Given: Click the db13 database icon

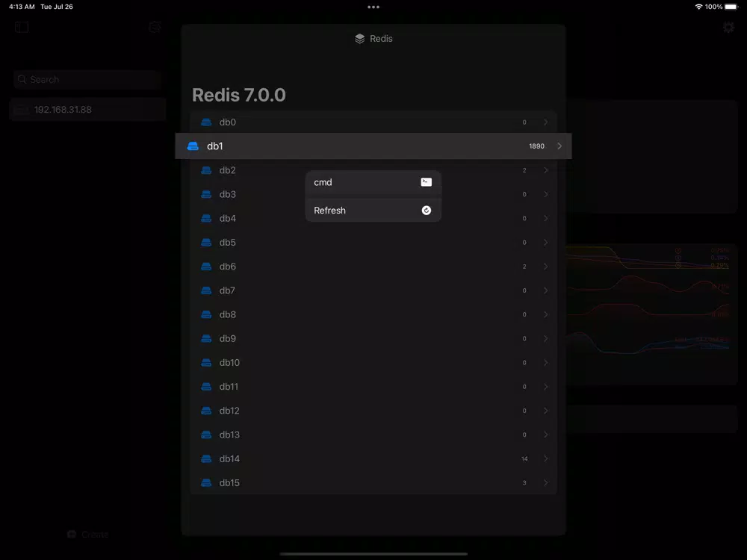Looking at the screenshot, I should click(206, 435).
